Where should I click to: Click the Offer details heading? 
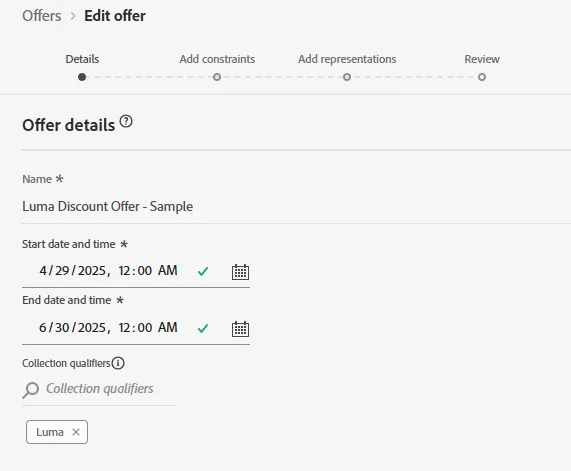point(68,125)
